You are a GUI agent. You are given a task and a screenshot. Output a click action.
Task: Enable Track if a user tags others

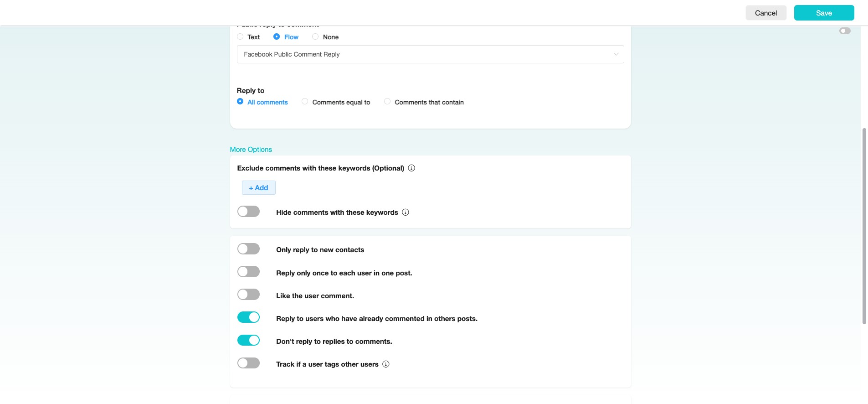248,363
